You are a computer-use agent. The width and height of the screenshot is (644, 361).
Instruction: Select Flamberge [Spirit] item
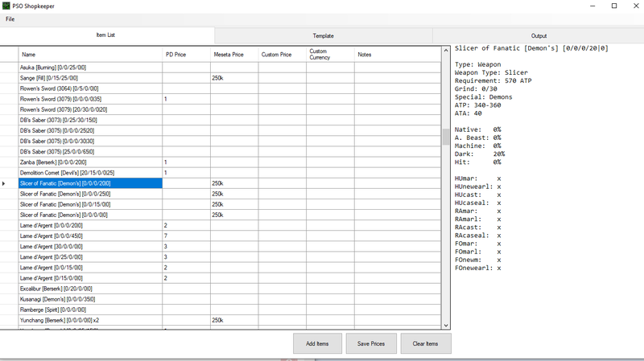pyautogui.click(x=90, y=310)
